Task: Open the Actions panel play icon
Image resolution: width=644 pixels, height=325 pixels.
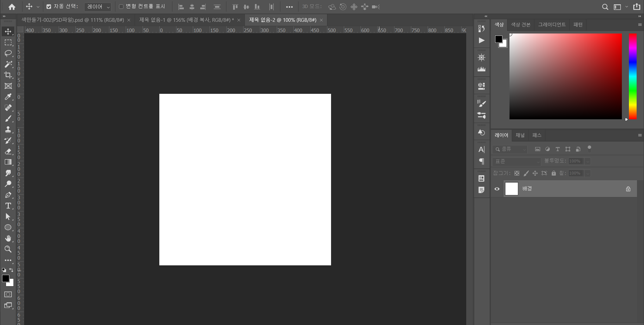Action: [482, 41]
